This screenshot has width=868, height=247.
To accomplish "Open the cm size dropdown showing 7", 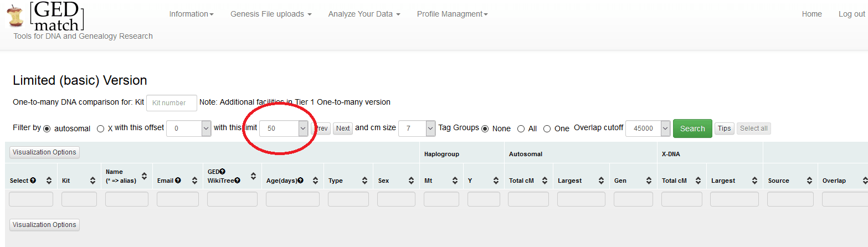I will (417, 128).
